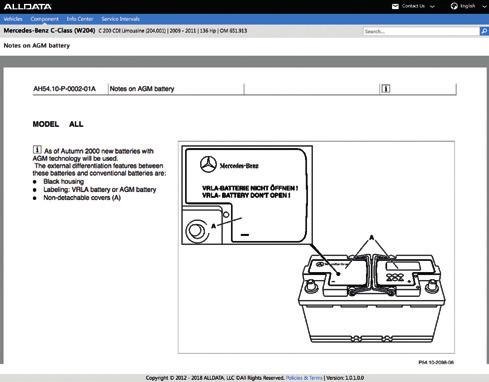Click the 'Black housing' bullet text
This screenshot has height=382, width=489.
tap(63, 182)
